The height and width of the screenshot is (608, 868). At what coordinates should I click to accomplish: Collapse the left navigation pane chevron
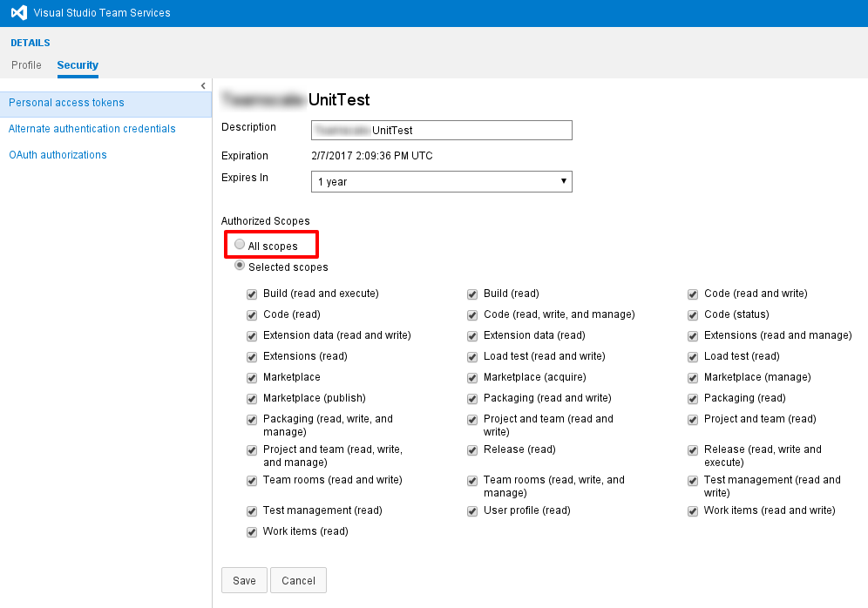[203, 85]
